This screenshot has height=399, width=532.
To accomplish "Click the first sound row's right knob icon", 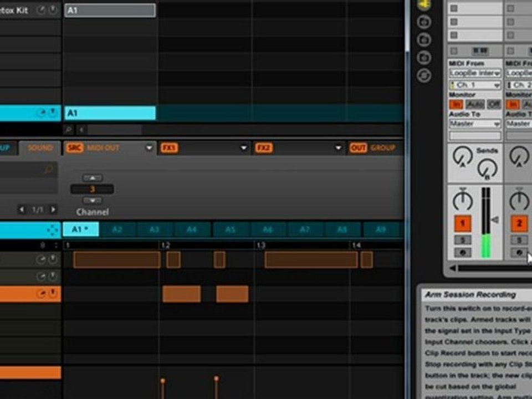I will [53, 259].
